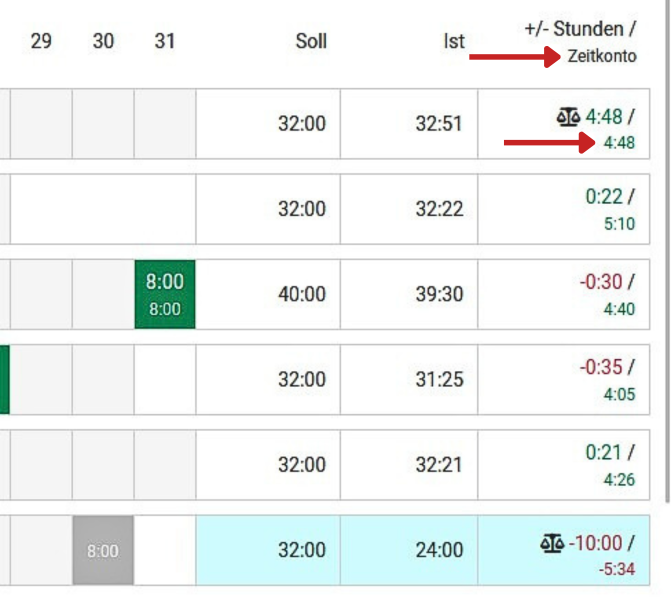
Task: Click the balance scale icon beside 4:48
Action: (568, 117)
